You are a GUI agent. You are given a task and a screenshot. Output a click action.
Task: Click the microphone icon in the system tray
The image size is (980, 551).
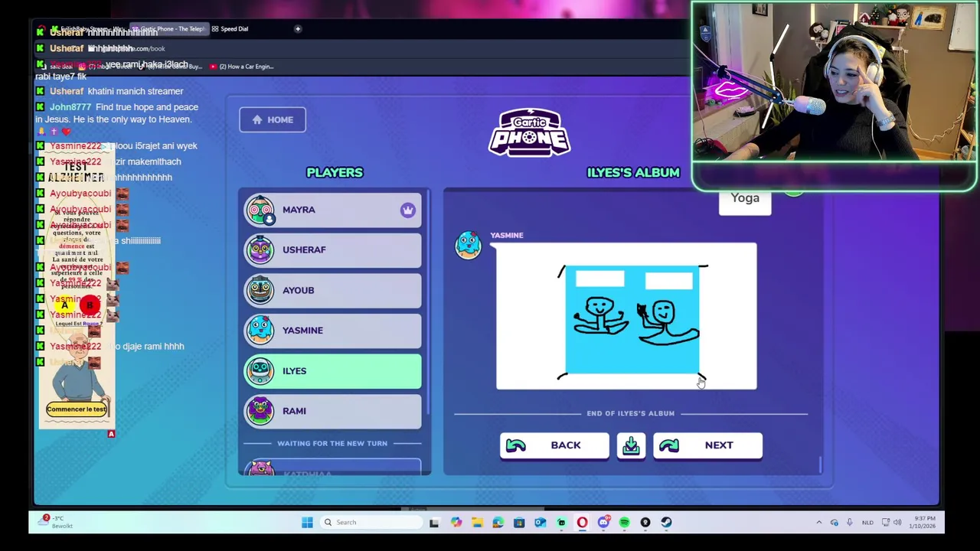click(x=849, y=522)
